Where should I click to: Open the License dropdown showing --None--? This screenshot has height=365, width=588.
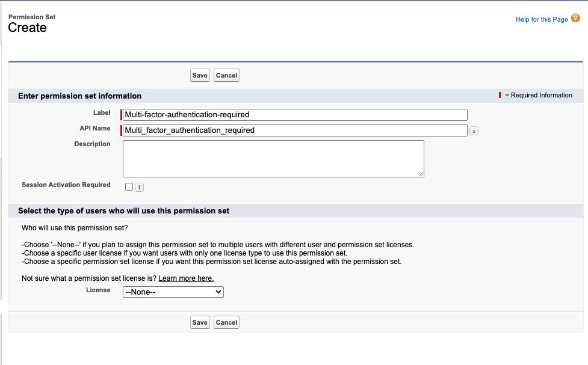173,292
